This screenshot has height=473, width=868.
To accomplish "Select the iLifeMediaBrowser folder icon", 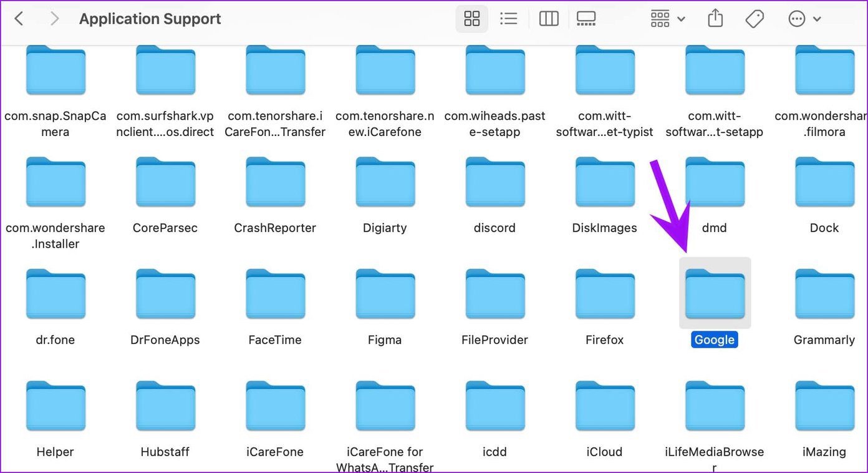I will pyautogui.click(x=714, y=406).
